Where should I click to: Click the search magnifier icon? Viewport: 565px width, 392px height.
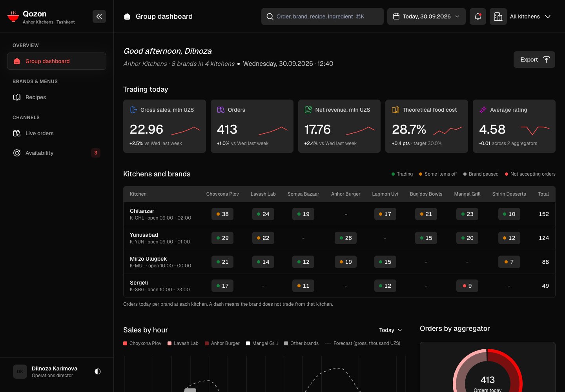coord(270,16)
